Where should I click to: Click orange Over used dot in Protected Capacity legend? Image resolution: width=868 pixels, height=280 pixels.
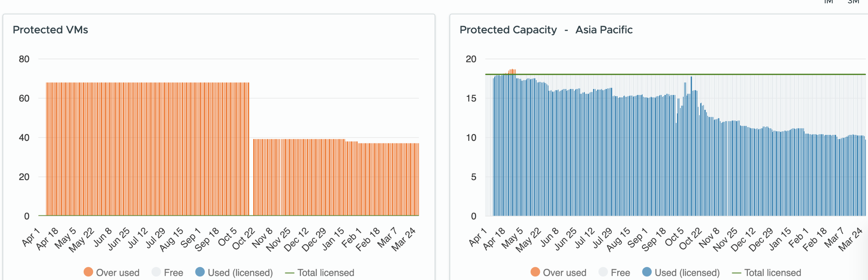[x=535, y=272]
